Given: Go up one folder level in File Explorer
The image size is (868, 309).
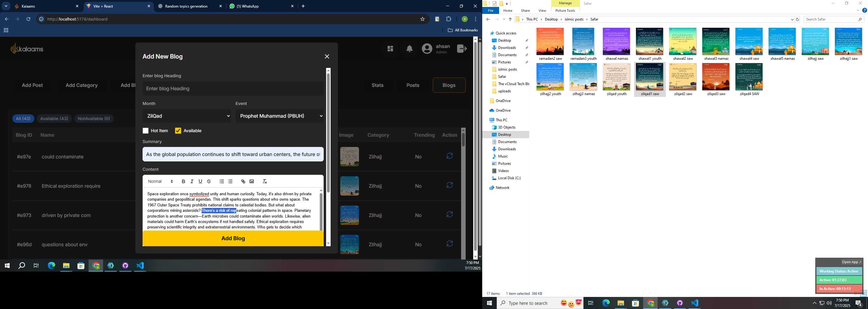Looking at the screenshot, I should (510, 20).
